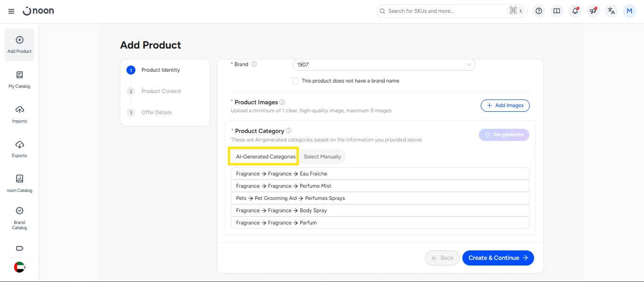Viewport: 644px width, 282px height.
Task: Check 'This product does not have a brand name'
Action: coord(296,81)
